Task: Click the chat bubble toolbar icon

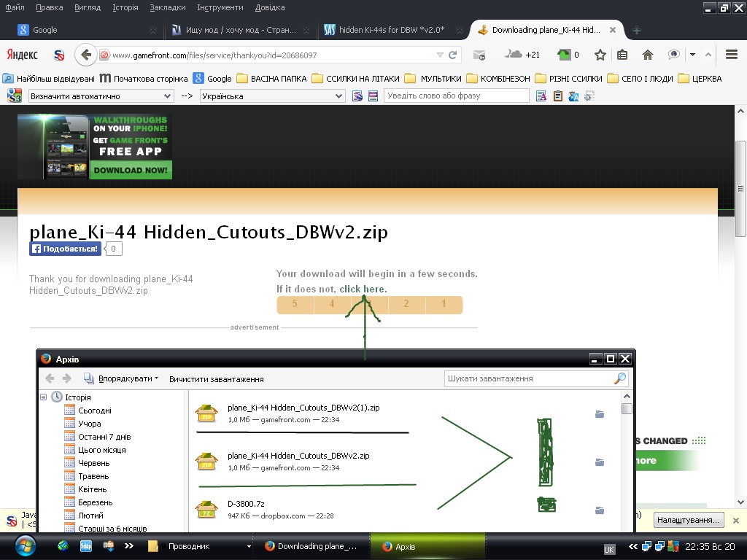Action: pos(673,54)
